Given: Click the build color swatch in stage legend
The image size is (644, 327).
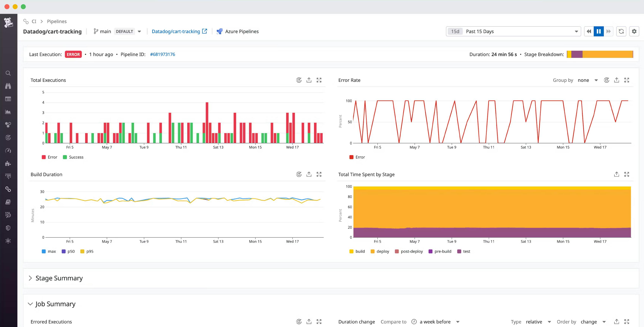Looking at the screenshot, I should click(x=351, y=251).
